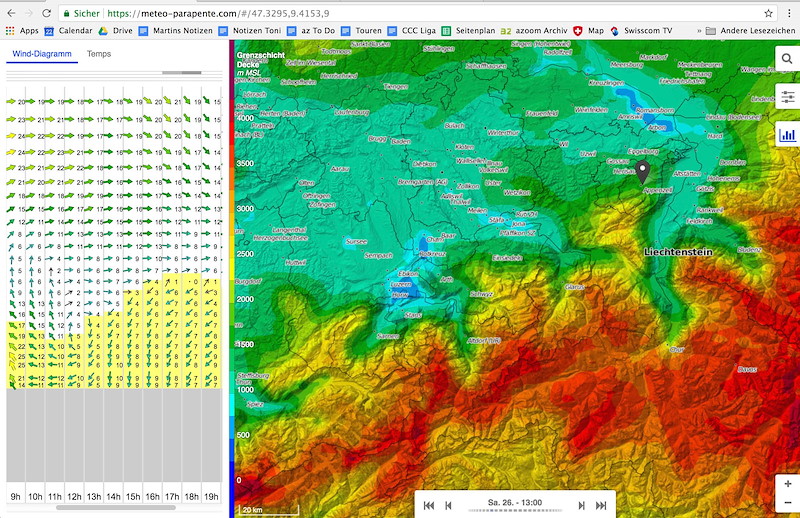Viewport: 800px width, 518px height.
Task: Click the Aarau label on the map
Action: coord(340,168)
